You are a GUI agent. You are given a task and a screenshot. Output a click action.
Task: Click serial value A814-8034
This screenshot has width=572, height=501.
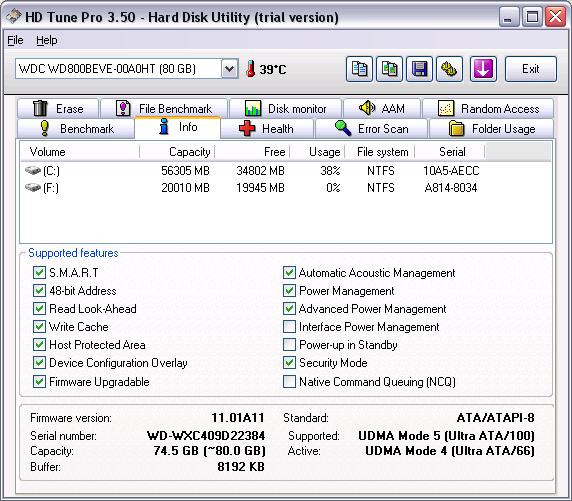pos(451,188)
